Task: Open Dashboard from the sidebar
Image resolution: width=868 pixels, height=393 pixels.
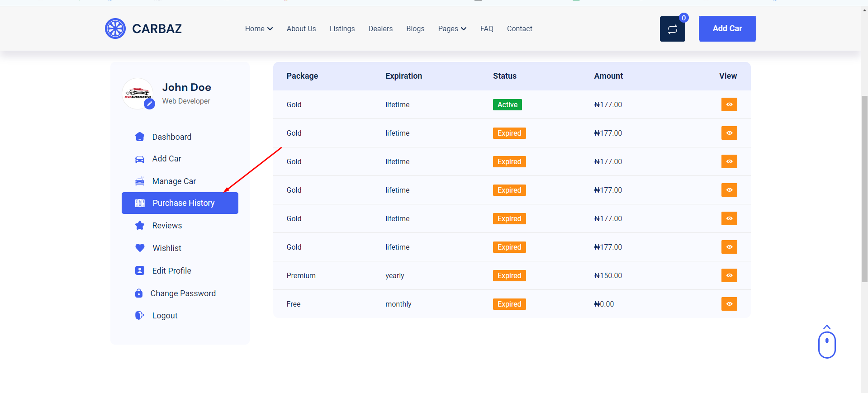Action: pyautogui.click(x=171, y=137)
